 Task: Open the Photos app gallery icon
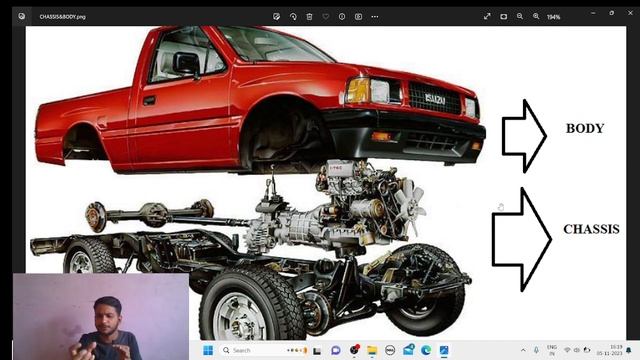pyautogui.click(x=22, y=16)
